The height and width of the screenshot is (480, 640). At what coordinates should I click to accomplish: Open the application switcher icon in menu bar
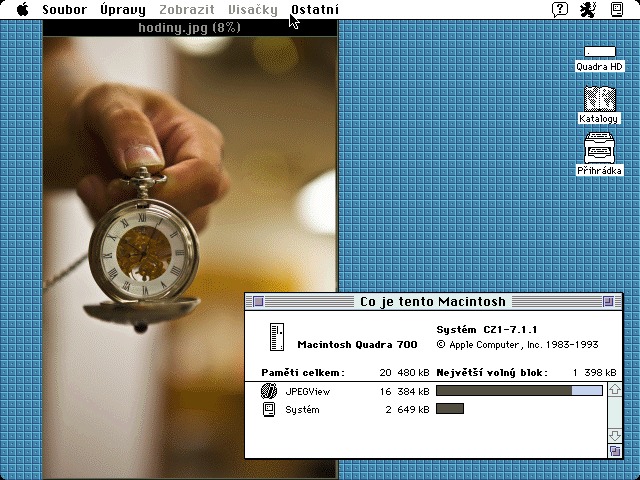pos(618,10)
